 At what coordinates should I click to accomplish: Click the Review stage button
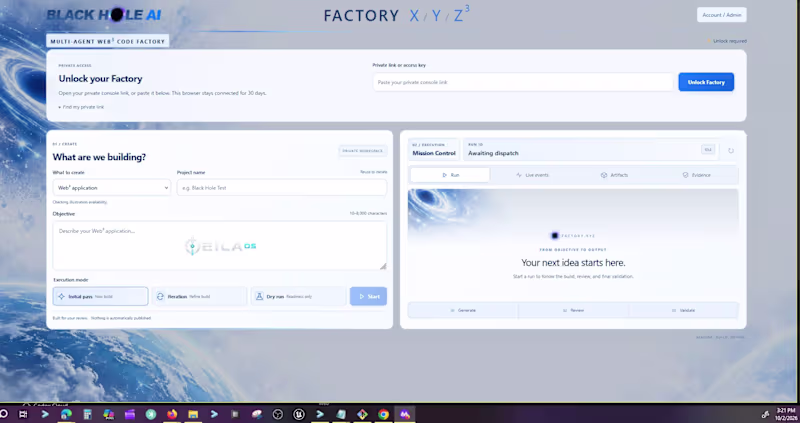(573, 310)
